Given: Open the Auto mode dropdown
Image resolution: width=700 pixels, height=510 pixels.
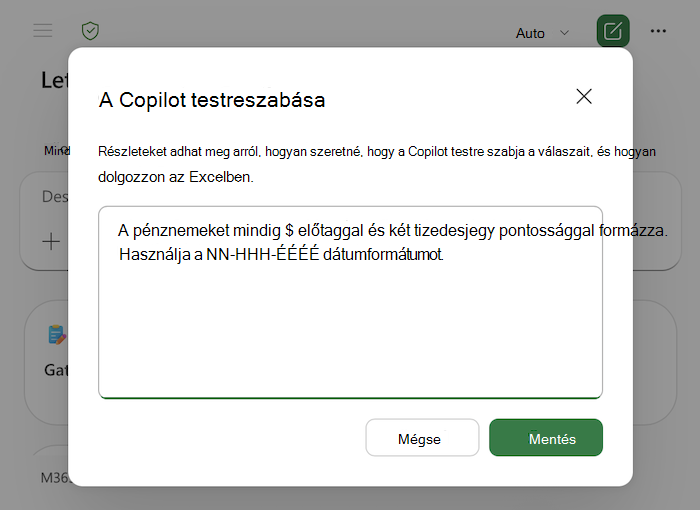Looking at the screenshot, I should point(542,33).
